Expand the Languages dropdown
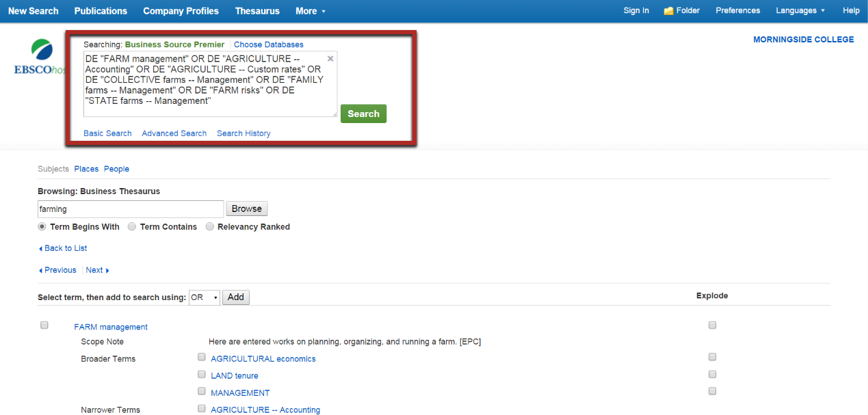 click(x=800, y=11)
